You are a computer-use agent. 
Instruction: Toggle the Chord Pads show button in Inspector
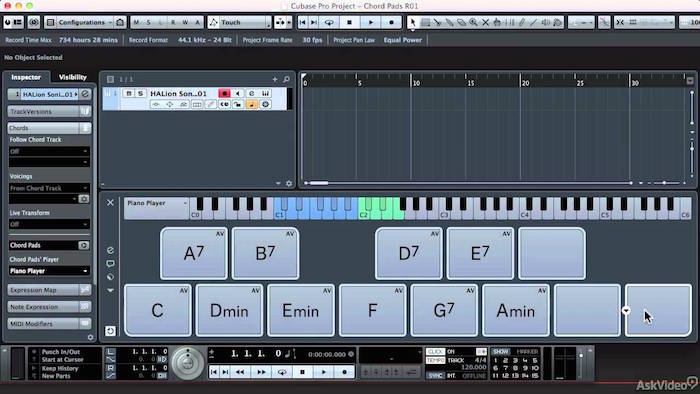[83, 245]
